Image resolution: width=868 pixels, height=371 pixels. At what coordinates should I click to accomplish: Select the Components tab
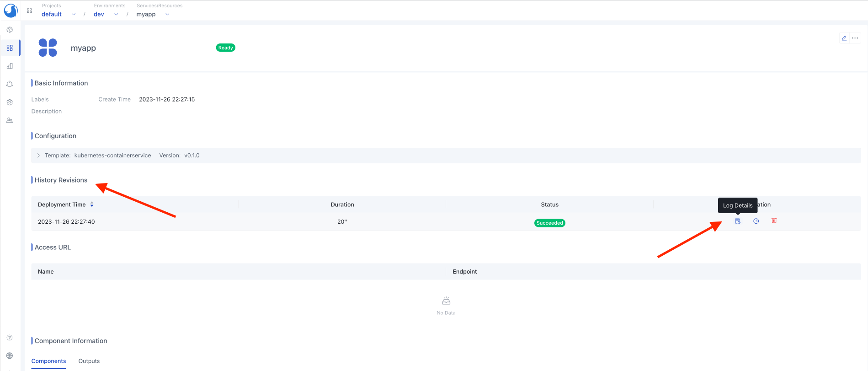(48, 361)
